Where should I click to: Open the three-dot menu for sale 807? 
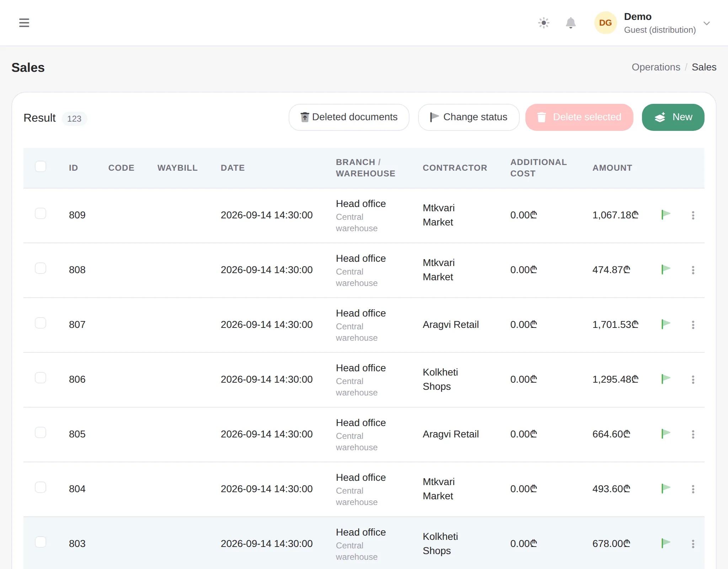[693, 325]
